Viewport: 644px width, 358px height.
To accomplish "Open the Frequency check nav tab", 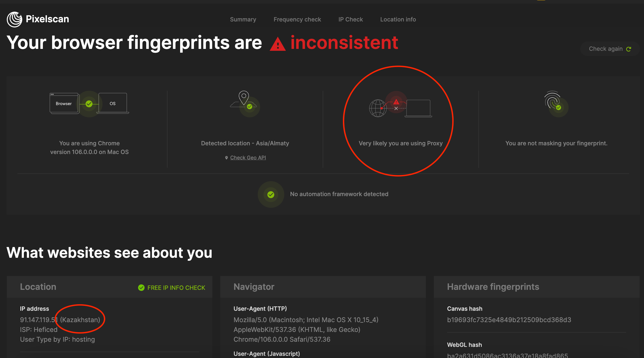I will click(x=297, y=20).
